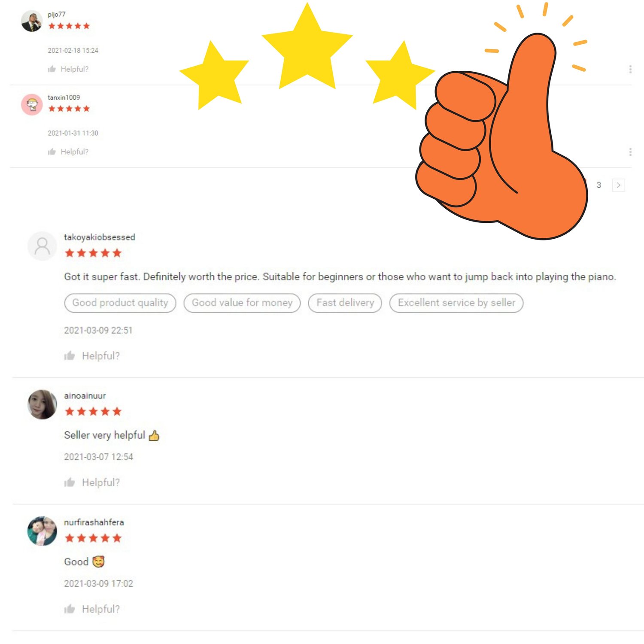The width and height of the screenshot is (644, 644).
Task: Mark ainoainuur's review as helpful
Action: click(x=91, y=482)
